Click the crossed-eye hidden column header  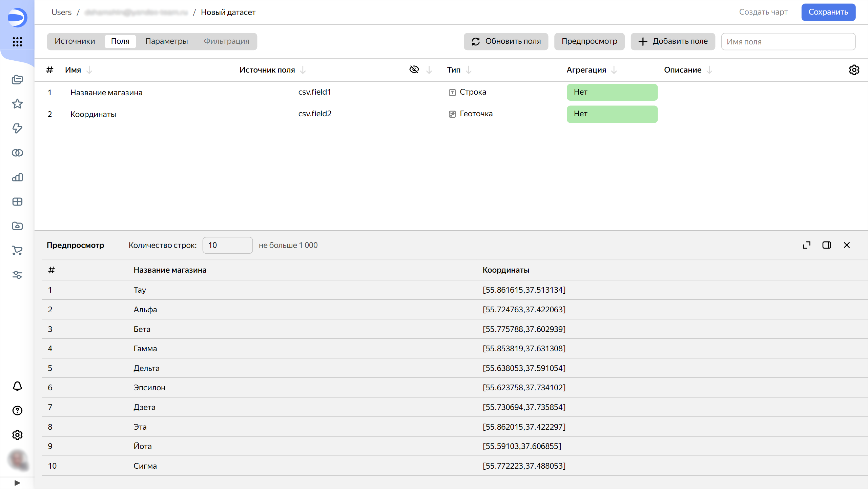[414, 70]
